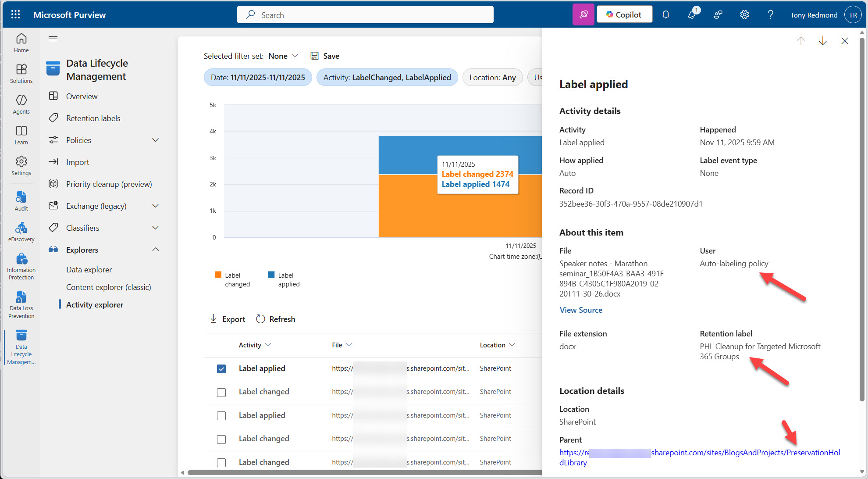The height and width of the screenshot is (479, 868).
Task: Uncheck the first Label applied row
Action: pyautogui.click(x=221, y=369)
